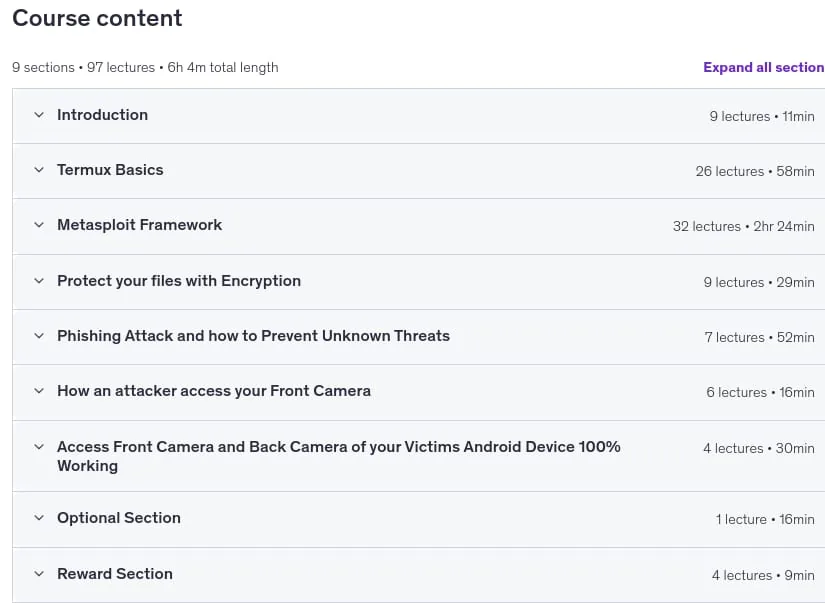Expand the Introduction section chevron
Viewport: 825px width, 603px height.
39,115
